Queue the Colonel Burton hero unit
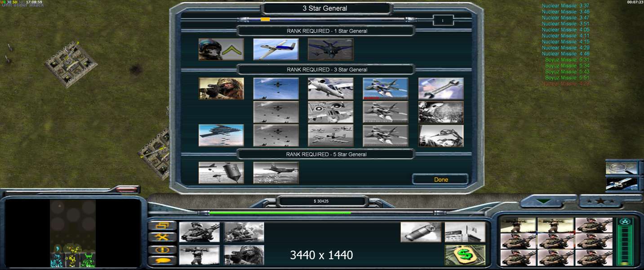The height and width of the screenshot is (270, 644). (244, 232)
